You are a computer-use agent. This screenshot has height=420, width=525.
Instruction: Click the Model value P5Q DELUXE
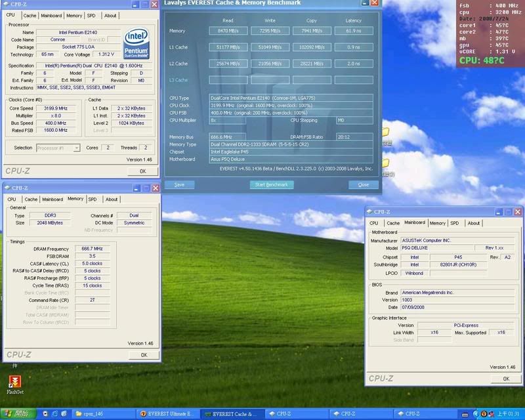(x=437, y=248)
